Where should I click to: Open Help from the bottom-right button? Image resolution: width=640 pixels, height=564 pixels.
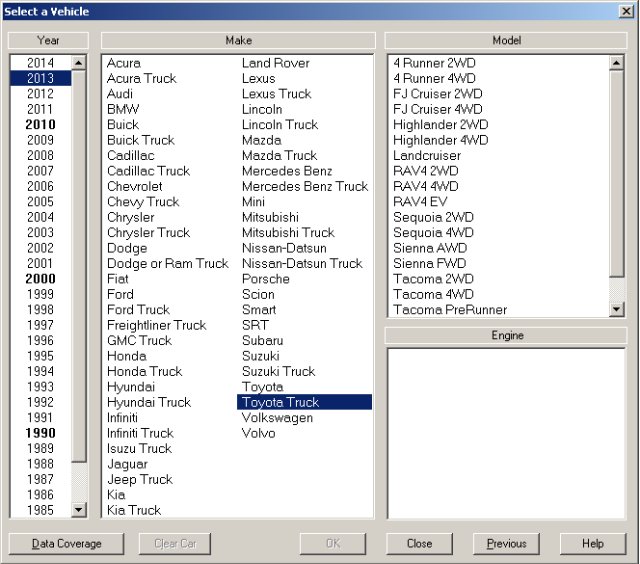tap(593, 544)
